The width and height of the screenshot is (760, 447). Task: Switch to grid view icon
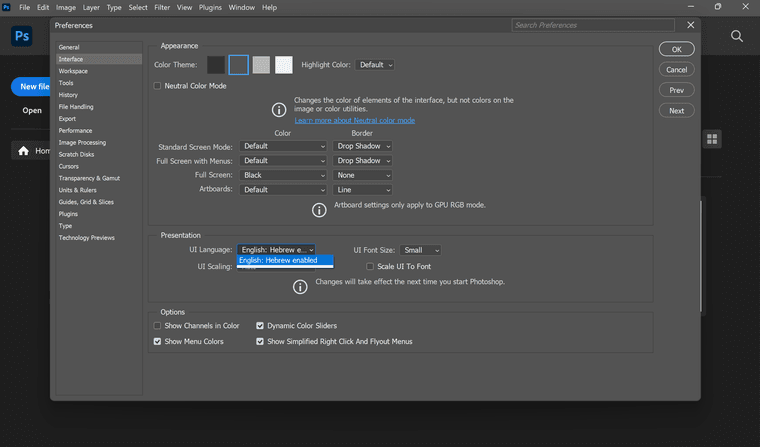(x=712, y=139)
